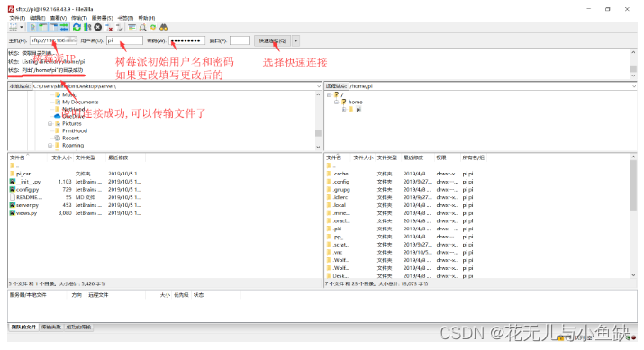Open file search binoculars icon
644x350 pixels.
164,28
